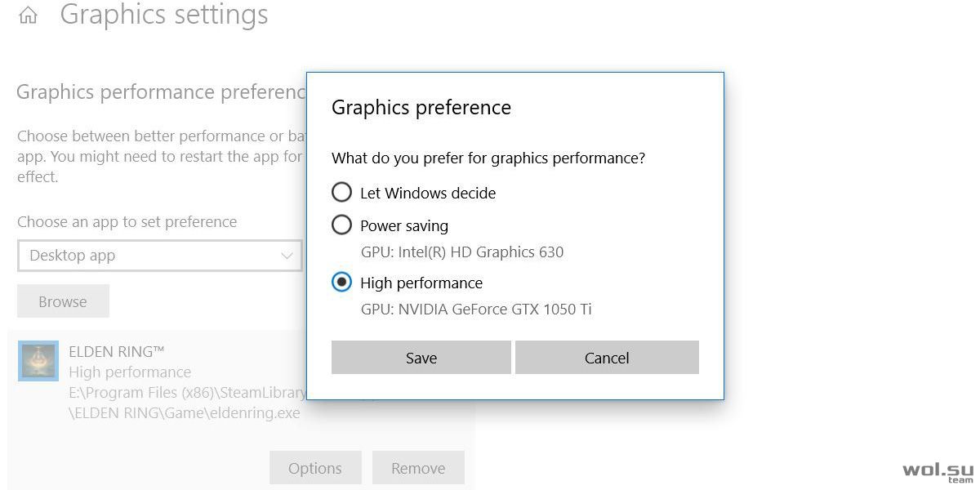This screenshot has height=490, width=980.
Task: Go to Settings home via house icon
Action: coord(28,15)
